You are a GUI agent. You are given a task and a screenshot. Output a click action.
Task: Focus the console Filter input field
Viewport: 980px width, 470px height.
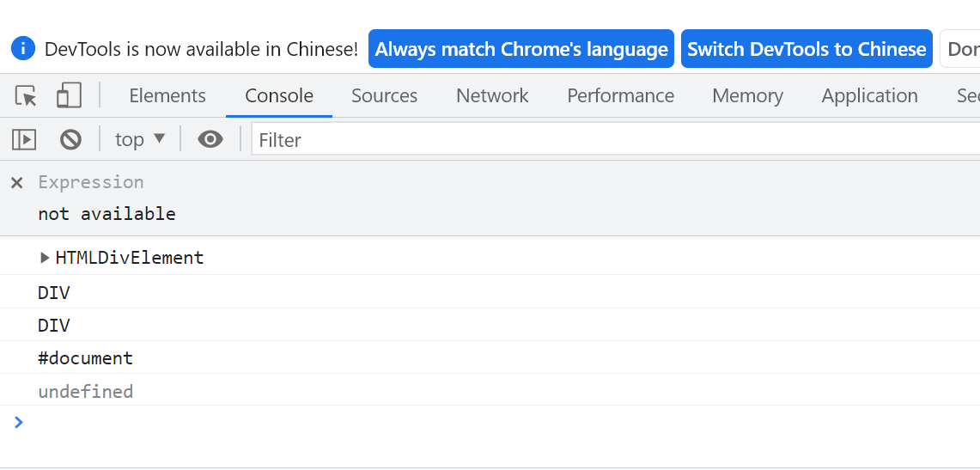click(x=616, y=139)
